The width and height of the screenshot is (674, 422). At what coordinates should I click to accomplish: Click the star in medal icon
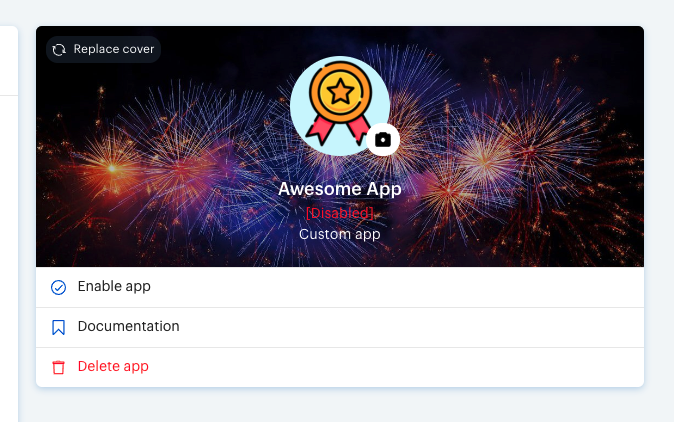point(340,92)
